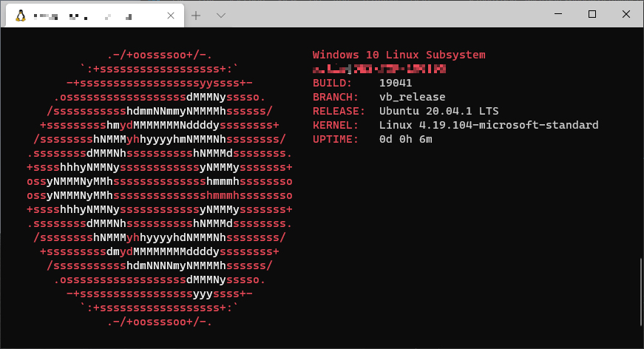This screenshot has width=644, height=349.
Task: Click the blurred user@hostname line
Action: point(379,69)
